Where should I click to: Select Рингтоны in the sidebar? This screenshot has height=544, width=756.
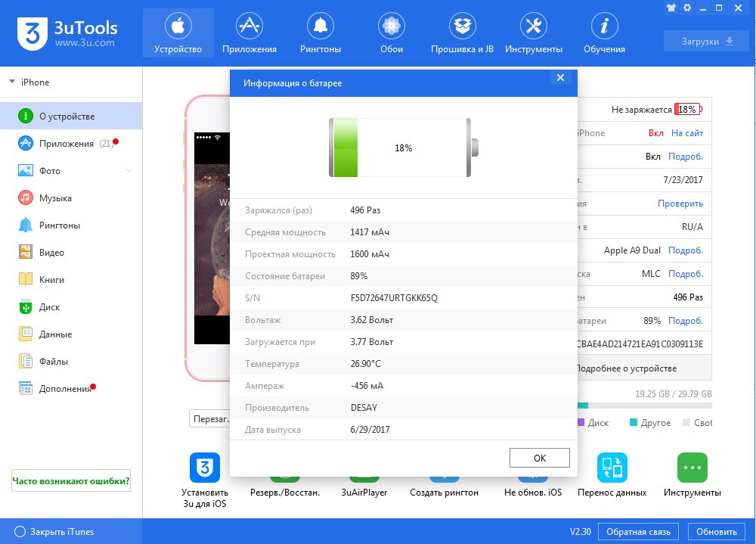point(71,225)
